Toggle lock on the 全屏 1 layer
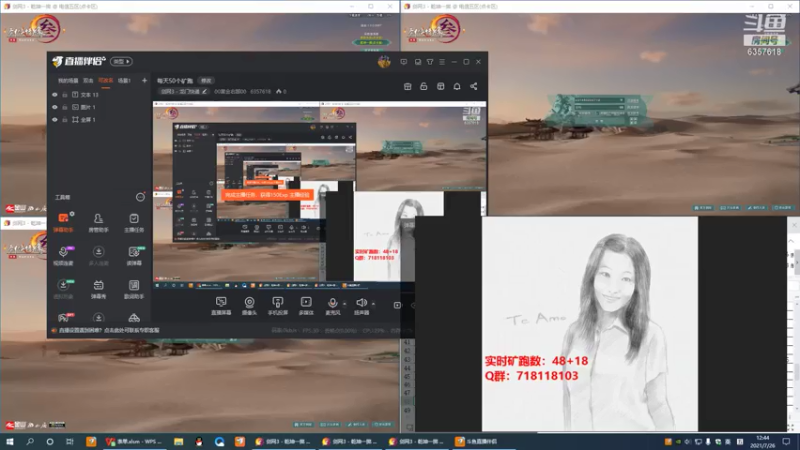The width and height of the screenshot is (800, 450). [65, 119]
